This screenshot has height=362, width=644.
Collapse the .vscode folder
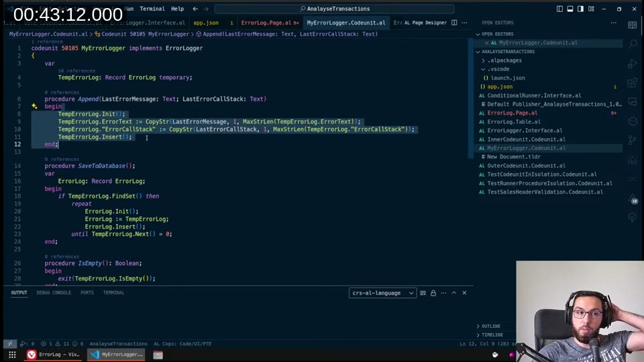[x=498, y=69]
